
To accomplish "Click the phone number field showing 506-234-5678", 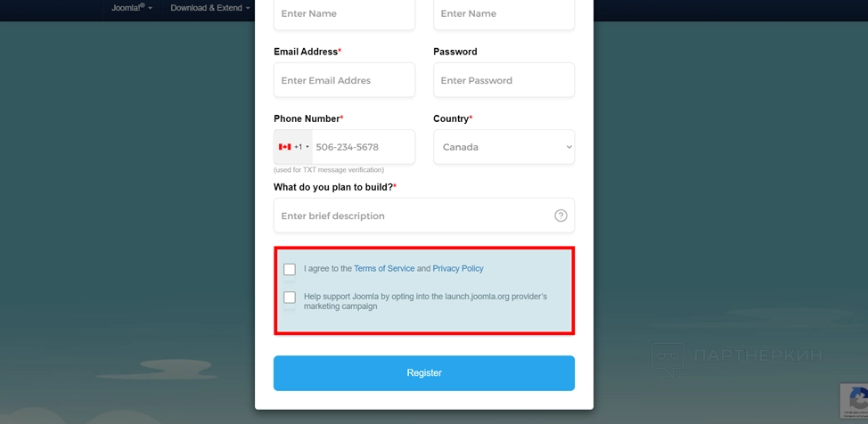I will 362,147.
